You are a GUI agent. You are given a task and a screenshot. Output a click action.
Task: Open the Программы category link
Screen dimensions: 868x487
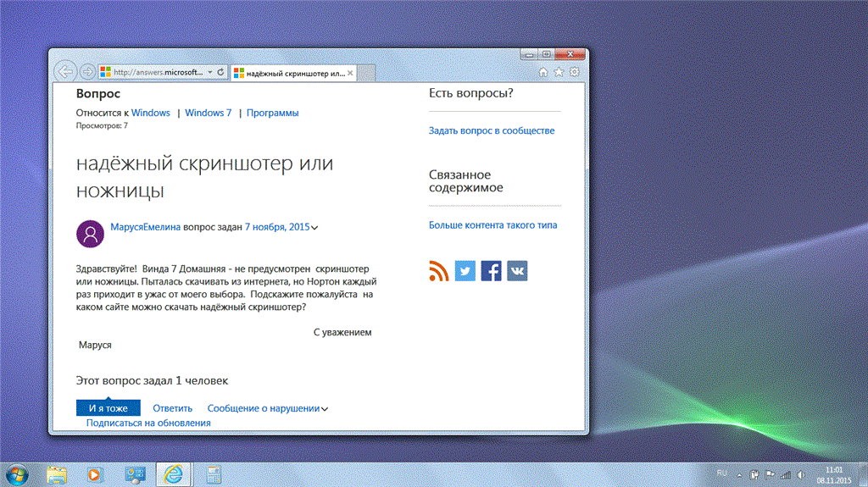click(272, 113)
